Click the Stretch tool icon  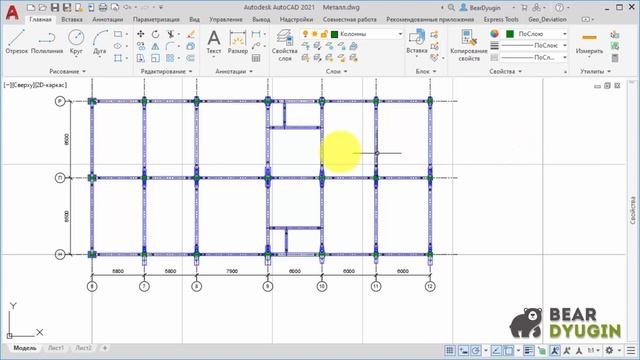[x=141, y=58]
